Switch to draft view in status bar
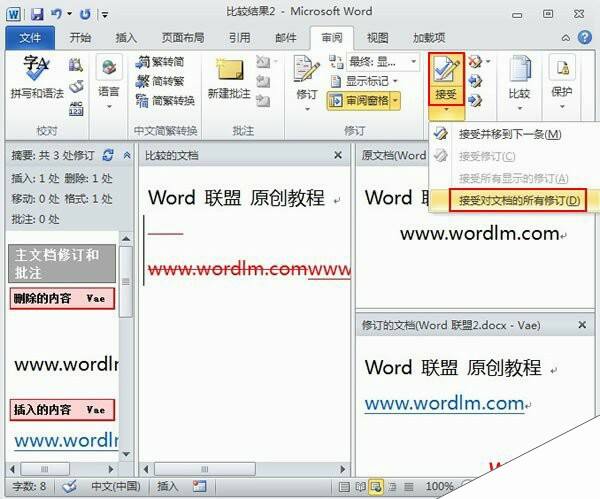The height and width of the screenshot is (499, 600). tap(409, 487)
